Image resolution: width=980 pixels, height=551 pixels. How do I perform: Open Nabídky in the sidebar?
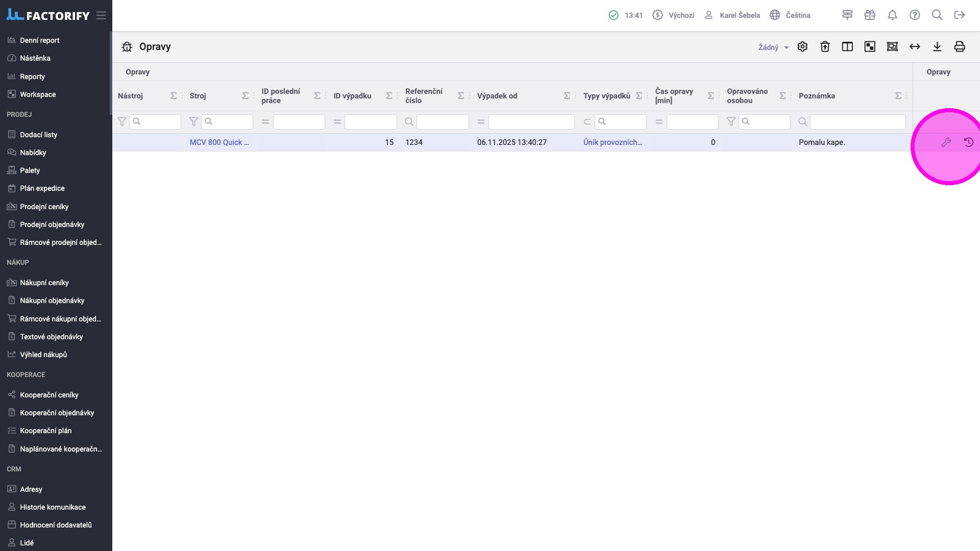pos(33,153)
